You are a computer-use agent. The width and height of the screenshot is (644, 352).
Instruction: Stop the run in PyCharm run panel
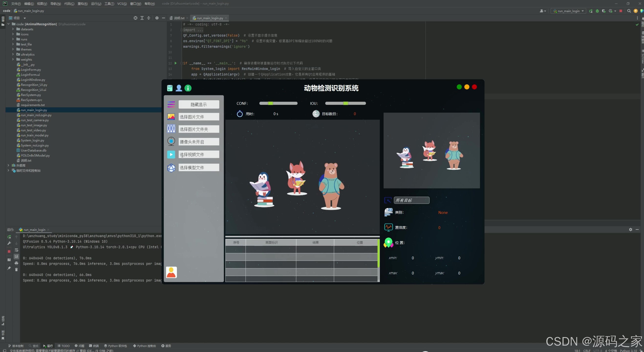pos(9,252)
